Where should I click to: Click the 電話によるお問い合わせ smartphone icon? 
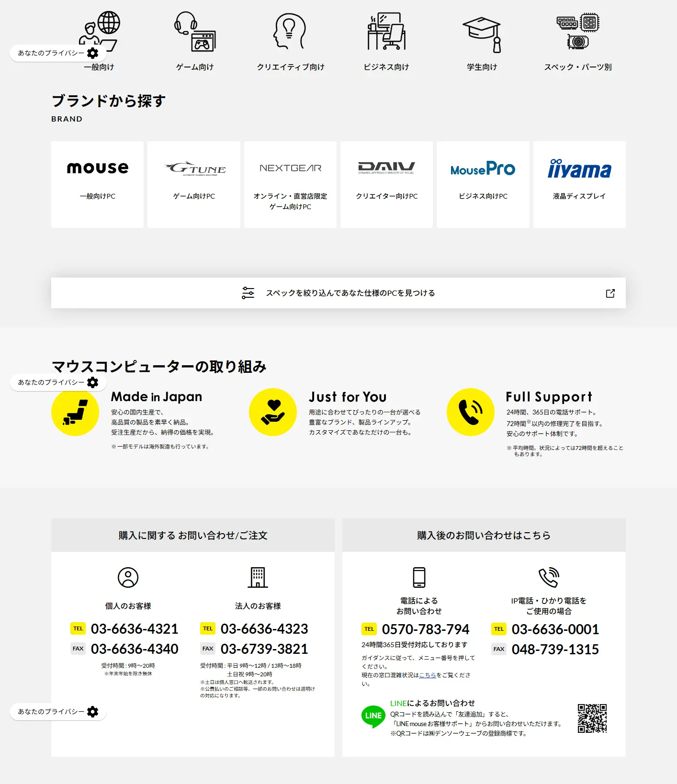coord(419,577)
